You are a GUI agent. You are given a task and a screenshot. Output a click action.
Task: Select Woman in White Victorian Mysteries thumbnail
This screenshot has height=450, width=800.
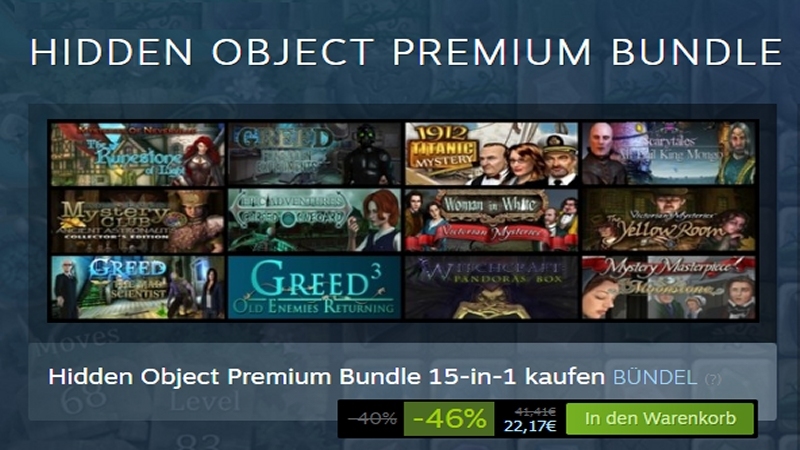[492, 220]
